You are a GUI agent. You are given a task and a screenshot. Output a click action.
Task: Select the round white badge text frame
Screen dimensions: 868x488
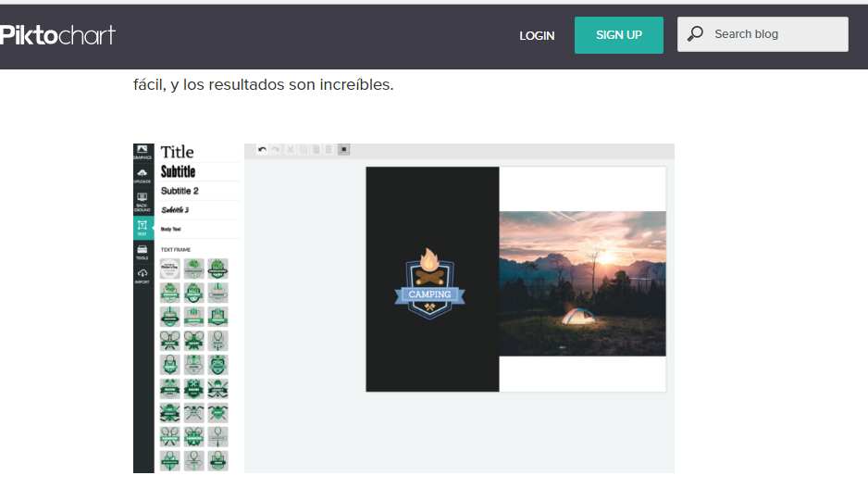tap(170, 269)
